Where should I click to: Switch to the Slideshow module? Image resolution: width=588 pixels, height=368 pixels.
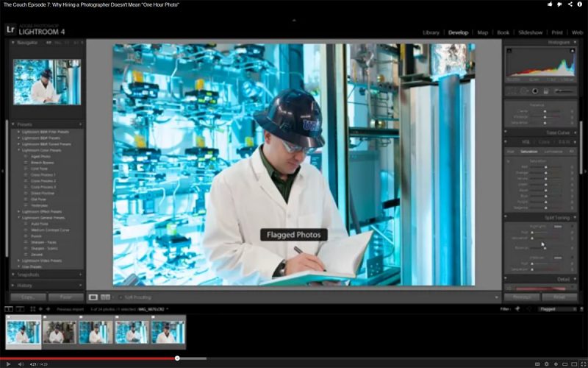[530, 32]
